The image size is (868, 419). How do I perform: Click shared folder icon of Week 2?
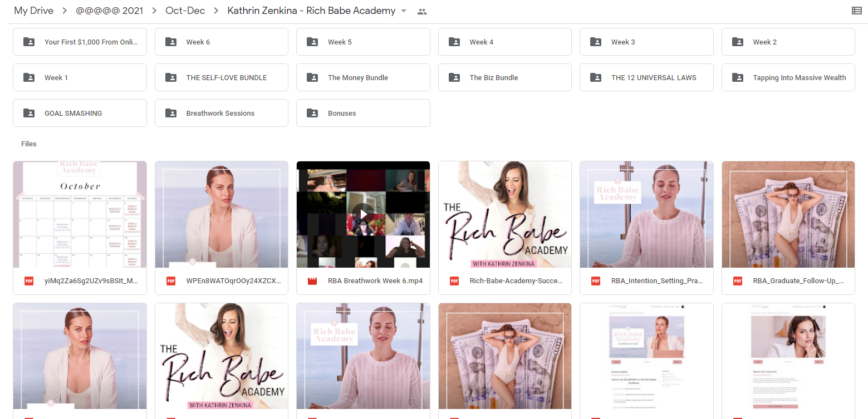pos(738,42)
